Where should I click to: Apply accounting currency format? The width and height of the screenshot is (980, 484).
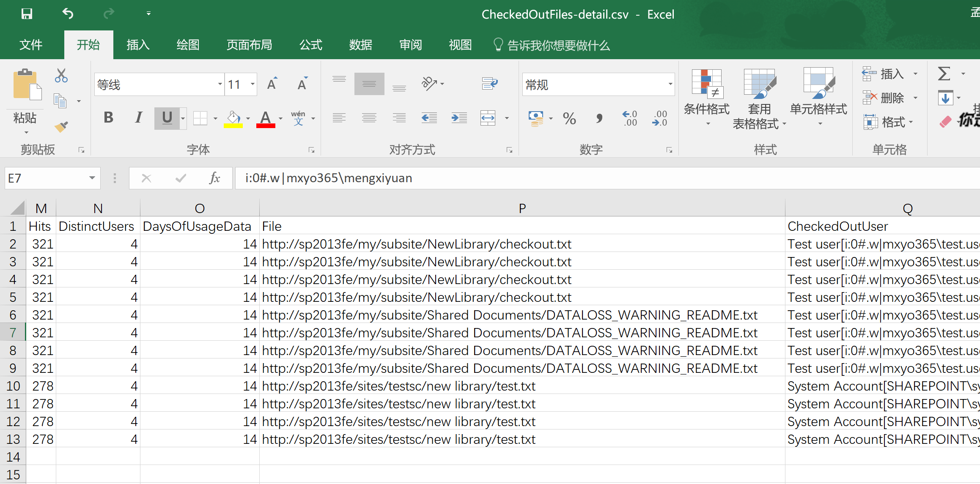(536, 118)
